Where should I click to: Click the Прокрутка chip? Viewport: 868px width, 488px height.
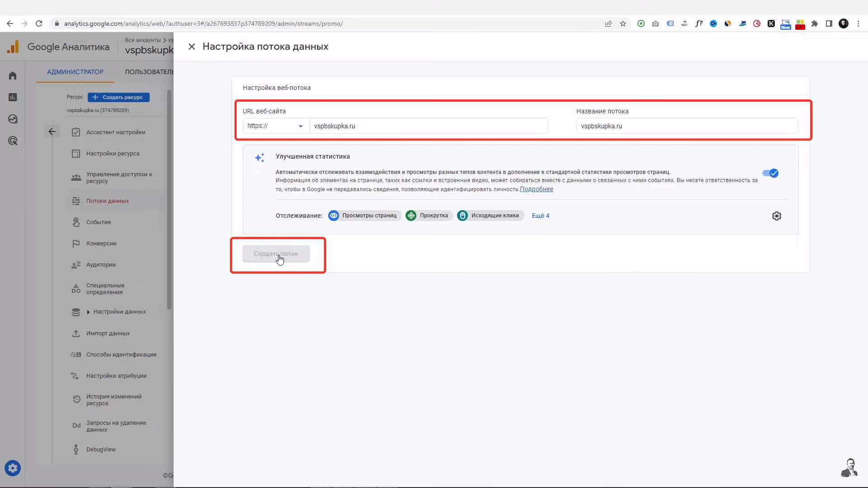tap(429, 216)
